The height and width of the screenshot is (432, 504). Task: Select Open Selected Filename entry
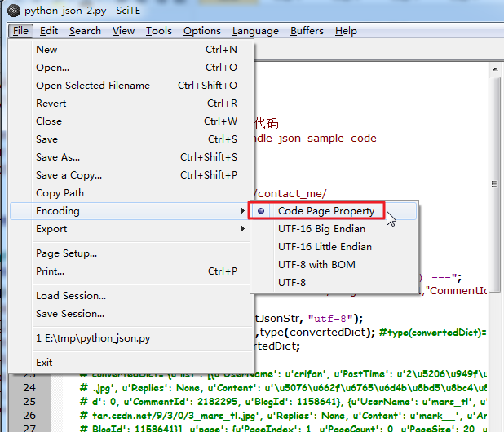130,86
